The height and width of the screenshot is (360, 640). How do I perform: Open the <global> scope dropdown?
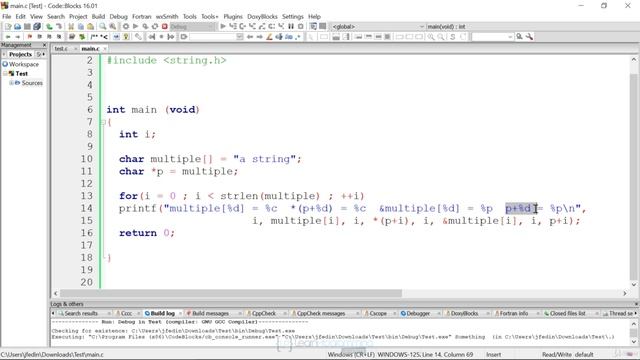pos(378,27)
